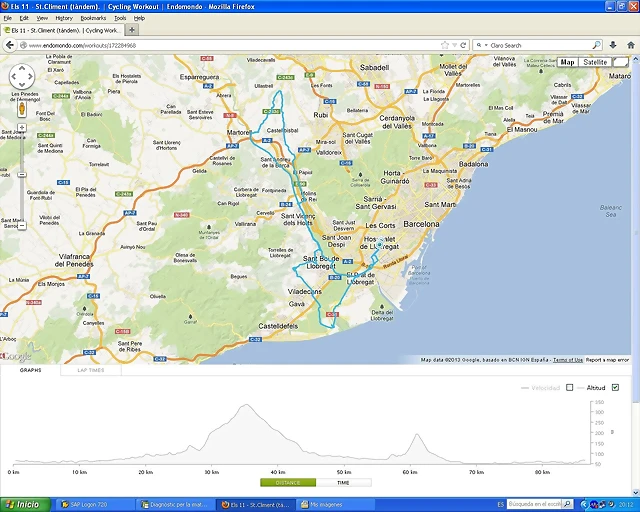This screenshot has width=640, height=512.
Task: Pick up the Street View pegman
Action: [22, 109]
